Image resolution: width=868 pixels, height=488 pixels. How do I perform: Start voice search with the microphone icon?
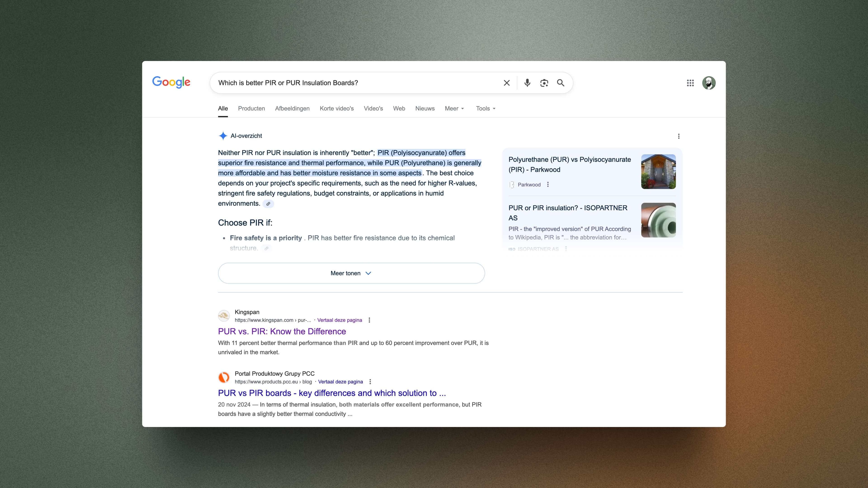[x=527, y=83]
